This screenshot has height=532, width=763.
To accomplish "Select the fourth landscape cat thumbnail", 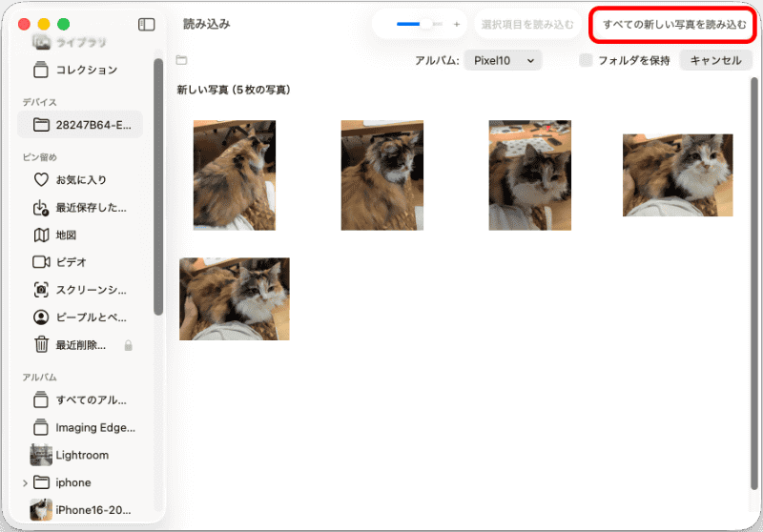I will point(678,175).
